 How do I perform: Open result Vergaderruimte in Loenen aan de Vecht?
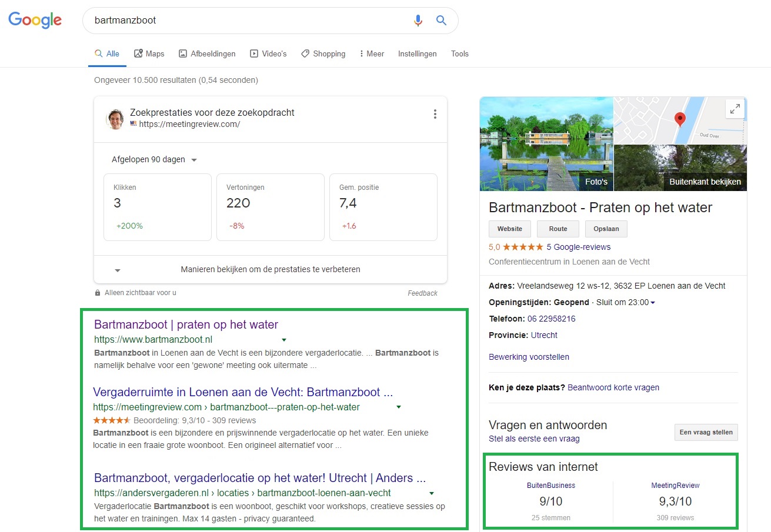pos(243,392)
